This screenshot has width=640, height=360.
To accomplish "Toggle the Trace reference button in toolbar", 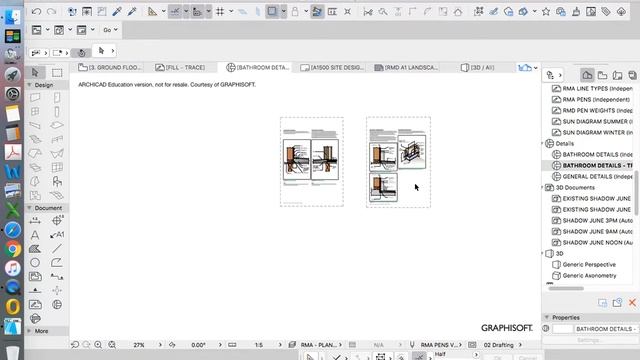I will [x=317, y=11].
